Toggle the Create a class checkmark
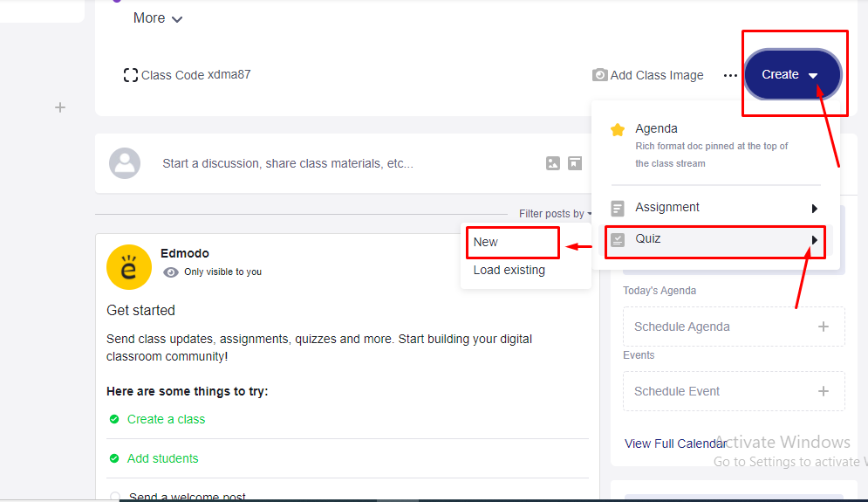This screenshot has width=868, height=502. [114, 419]
